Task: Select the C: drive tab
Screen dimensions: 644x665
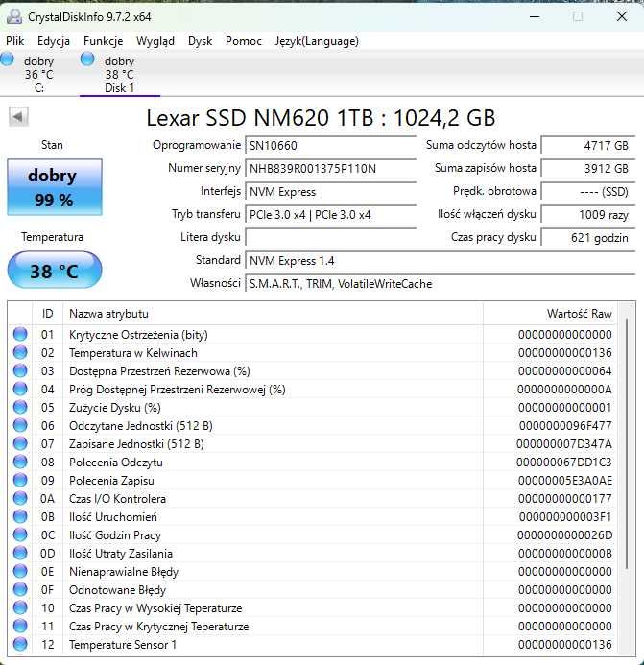Action: tap(39, 75)
